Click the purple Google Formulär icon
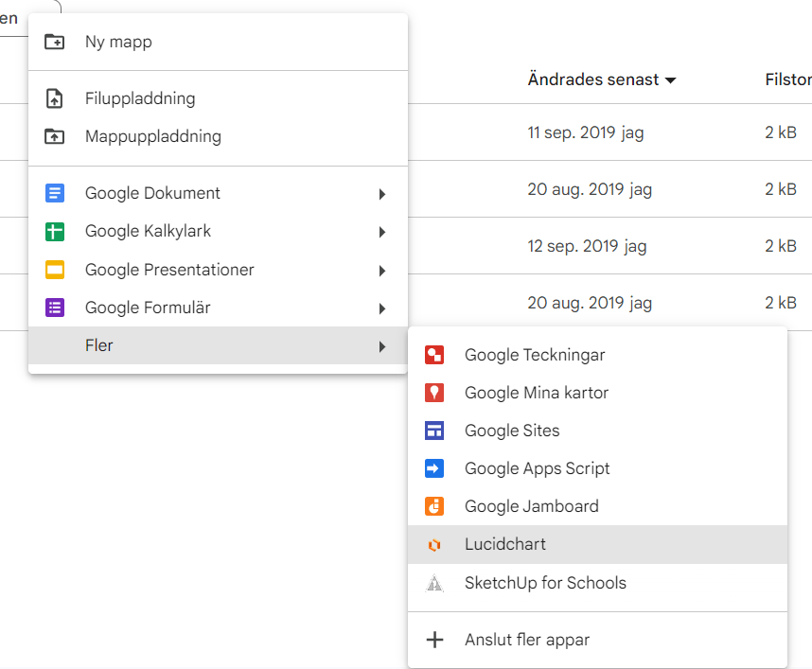This screenshot has width=812, height=669. [54, 308]
